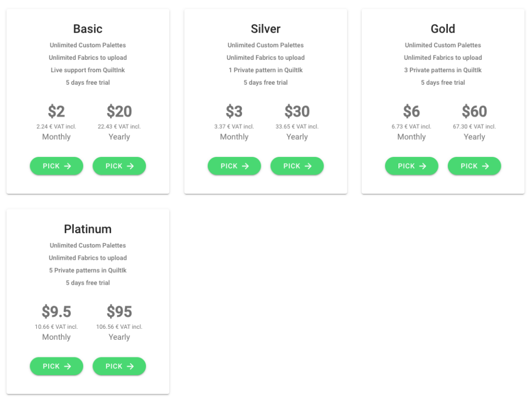Click the $95 Platinum yearly price
Screen dimensions: 532x400
pyautogui.click(x=119, y=312)
